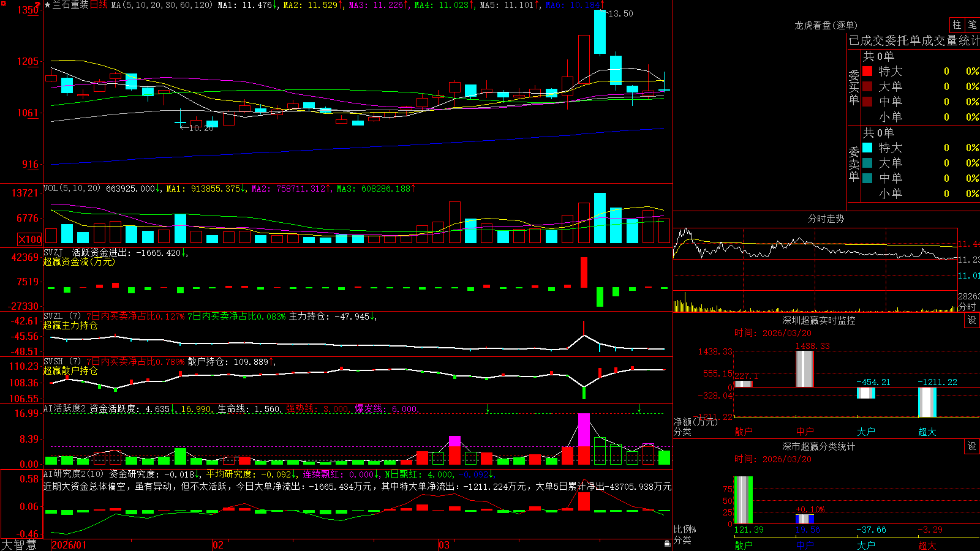Click the 深市超赢分类统计 panel title

818,446
